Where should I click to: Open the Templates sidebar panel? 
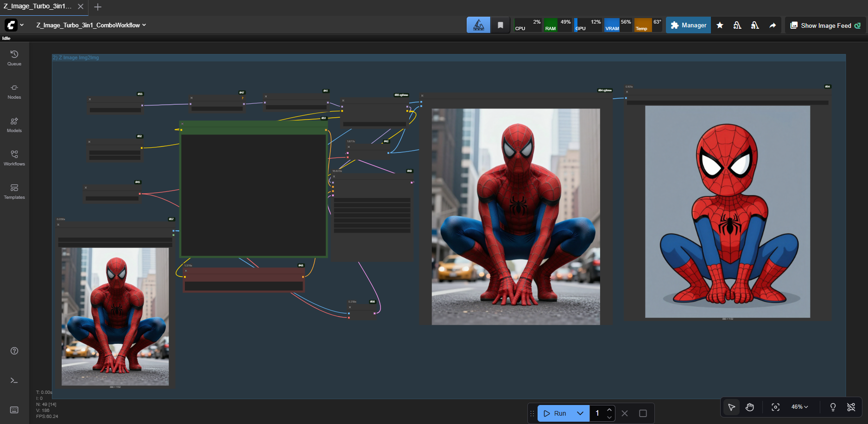(x=14, y=192)
